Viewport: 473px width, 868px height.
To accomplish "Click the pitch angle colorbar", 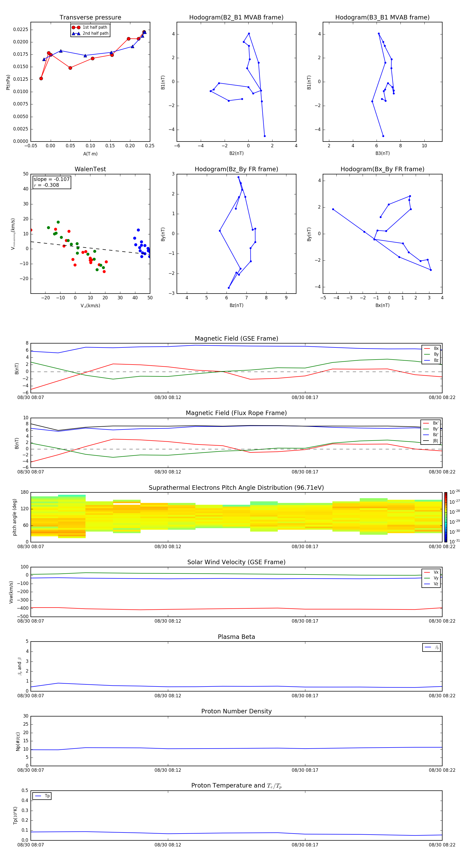I will pyautogui.click(x=445, y=517).
